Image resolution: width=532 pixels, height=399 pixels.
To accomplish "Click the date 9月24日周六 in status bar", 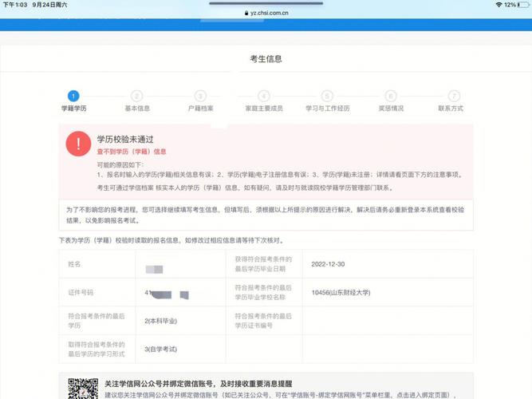I will pos(49,5).
